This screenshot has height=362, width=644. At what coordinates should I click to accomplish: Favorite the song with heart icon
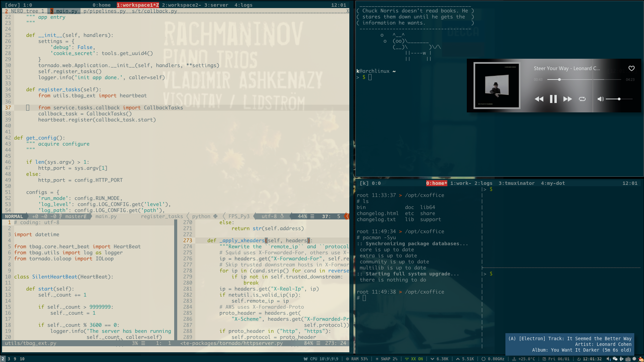632,68
